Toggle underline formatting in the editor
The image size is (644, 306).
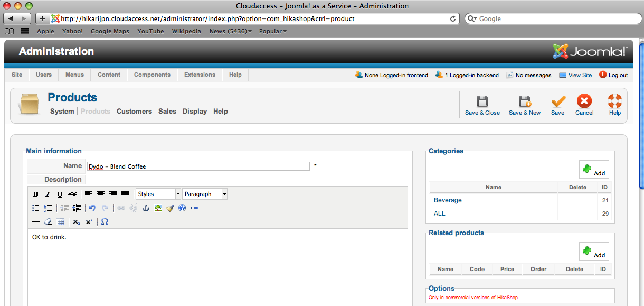60,194
